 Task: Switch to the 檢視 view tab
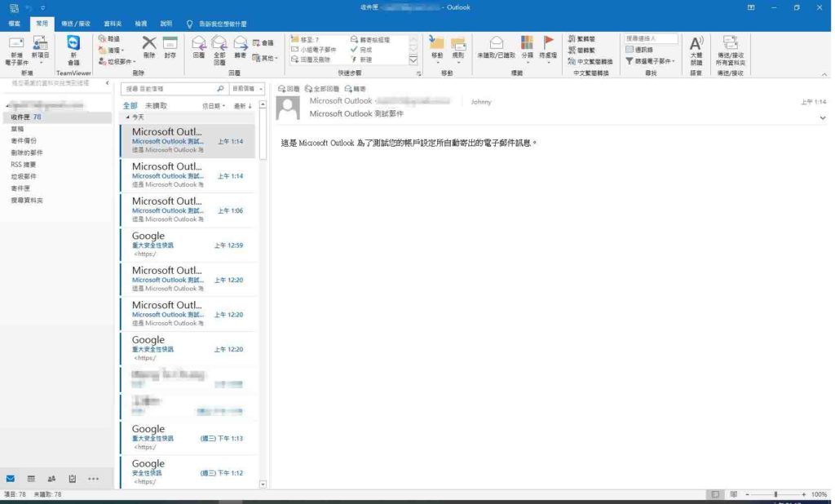(x=140, y=24)
